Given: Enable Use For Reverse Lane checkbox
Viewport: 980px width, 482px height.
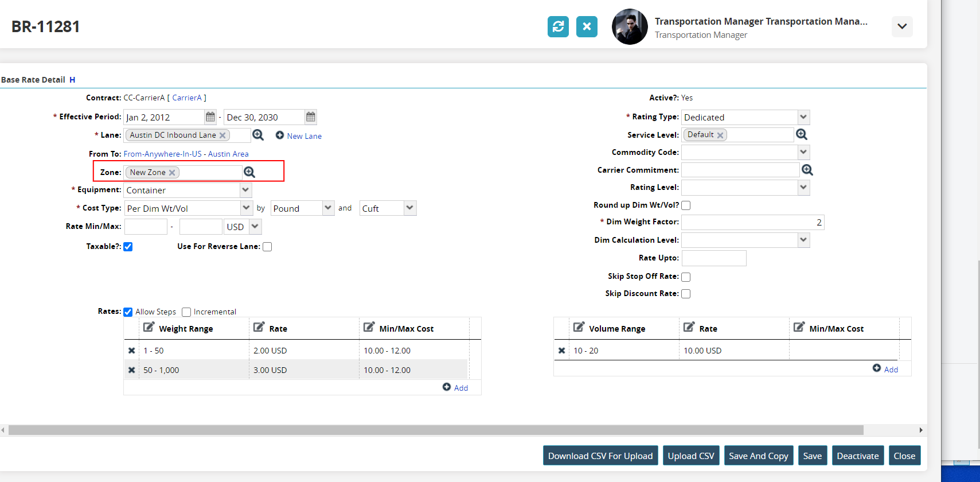Looking at the screenshot, I should tap(267, 247).
